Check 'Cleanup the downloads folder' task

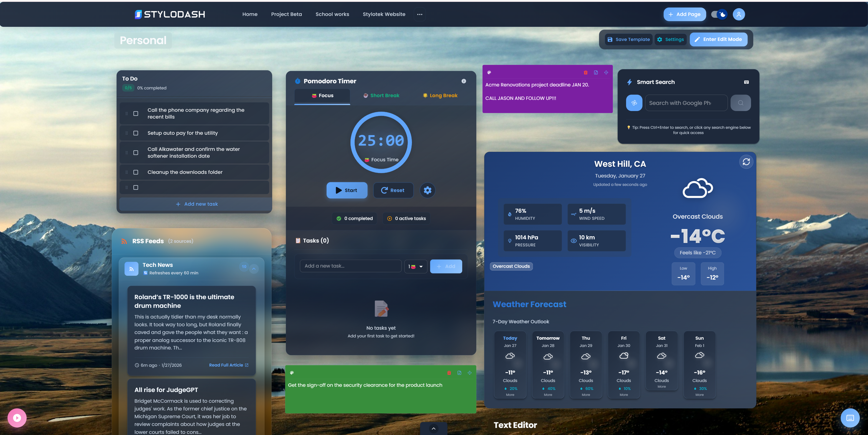136,172
